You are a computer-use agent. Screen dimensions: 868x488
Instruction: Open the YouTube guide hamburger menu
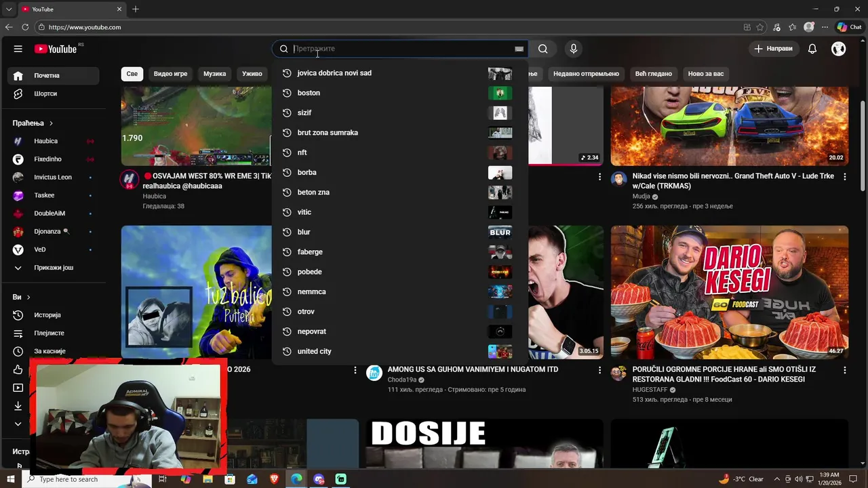(18, 49)
